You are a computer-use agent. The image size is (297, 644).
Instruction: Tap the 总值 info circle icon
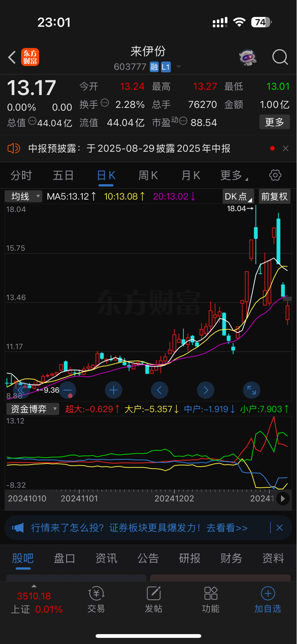pyautogui.click(x=32, y=121)
